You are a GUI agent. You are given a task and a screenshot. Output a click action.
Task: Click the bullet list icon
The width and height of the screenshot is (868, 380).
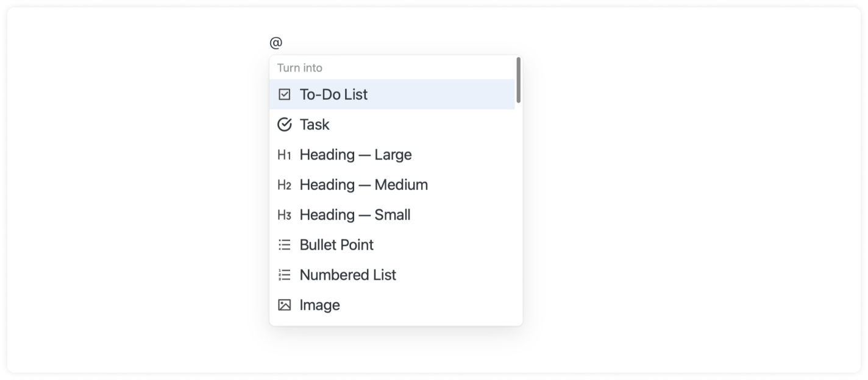284,245
